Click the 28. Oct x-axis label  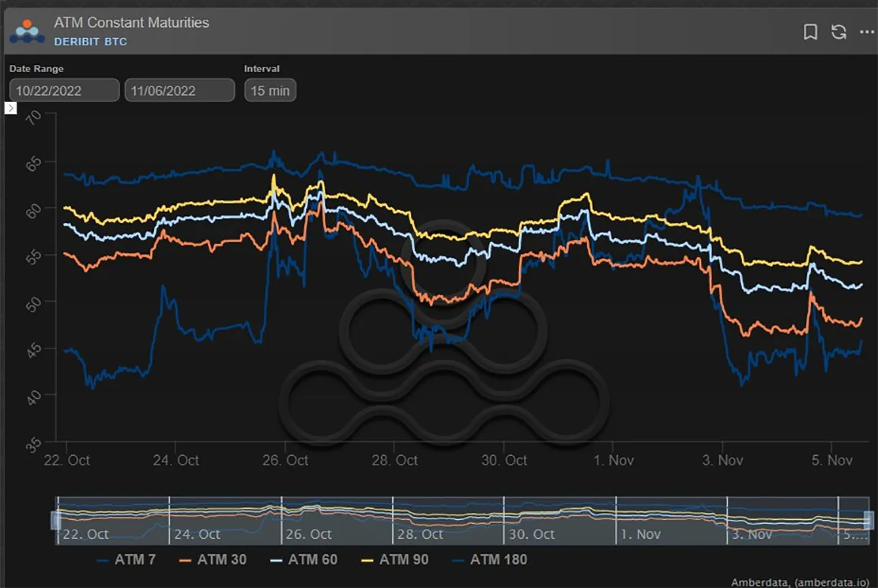click(x=395, y=460)
